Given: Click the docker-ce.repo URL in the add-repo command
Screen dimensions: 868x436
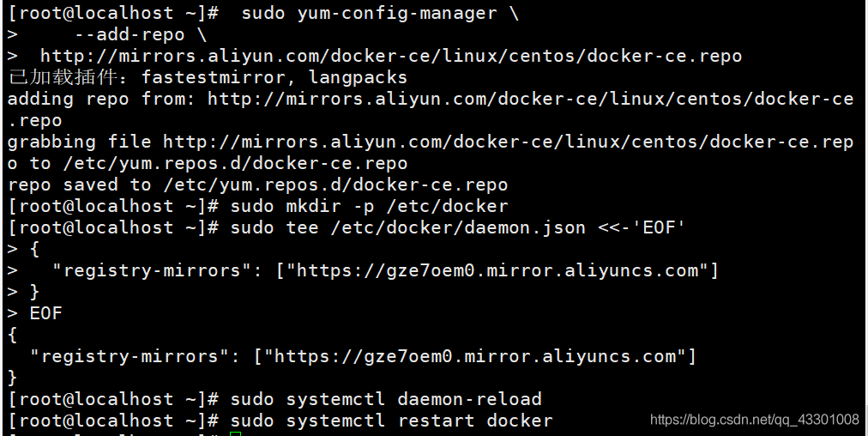Looking at the screenshot, I should (391, 56).
